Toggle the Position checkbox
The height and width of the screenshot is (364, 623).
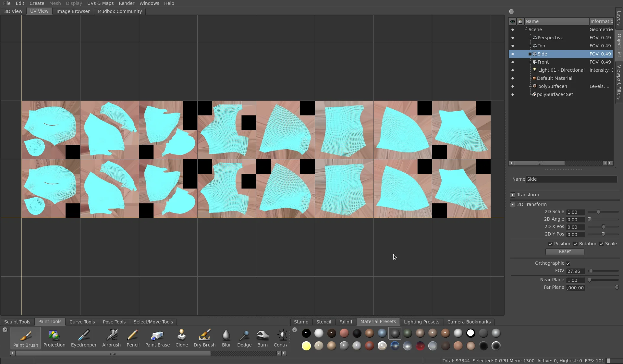(550, 244)
